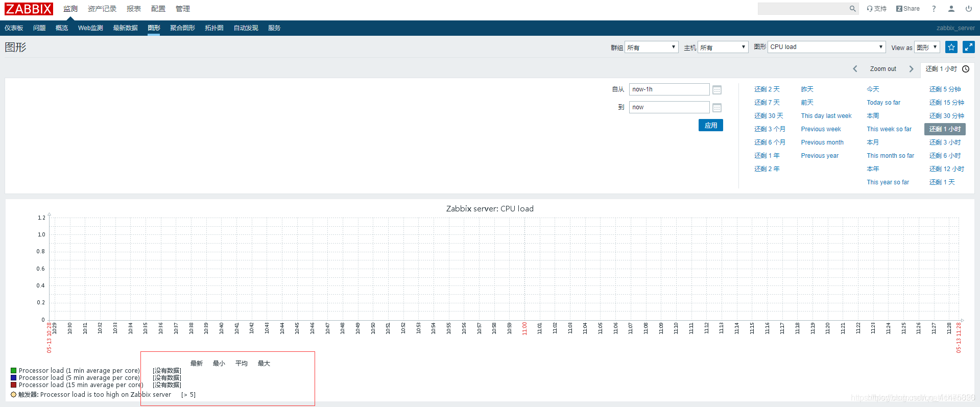
Task: Go to Latest data submenu
Action: coord(126,28)
